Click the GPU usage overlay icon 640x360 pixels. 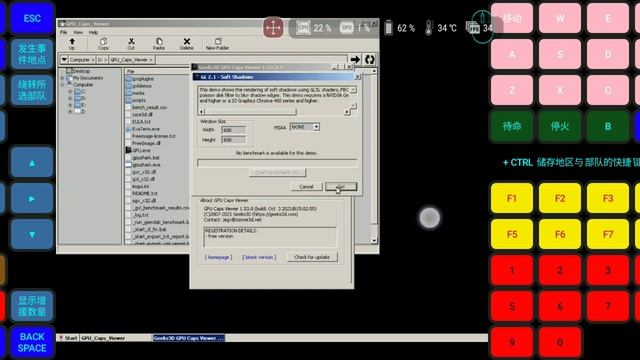(346, 28)
